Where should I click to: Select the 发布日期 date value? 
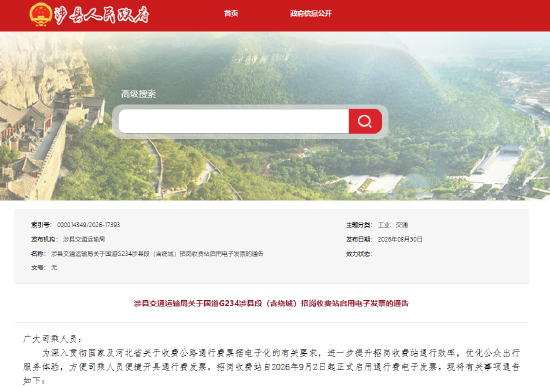click(400, 239)
